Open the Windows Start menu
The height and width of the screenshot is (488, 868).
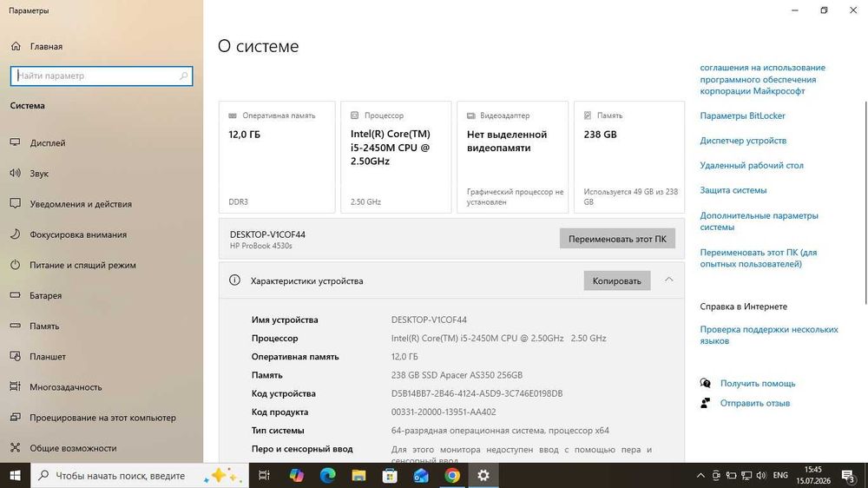[15, 475]
